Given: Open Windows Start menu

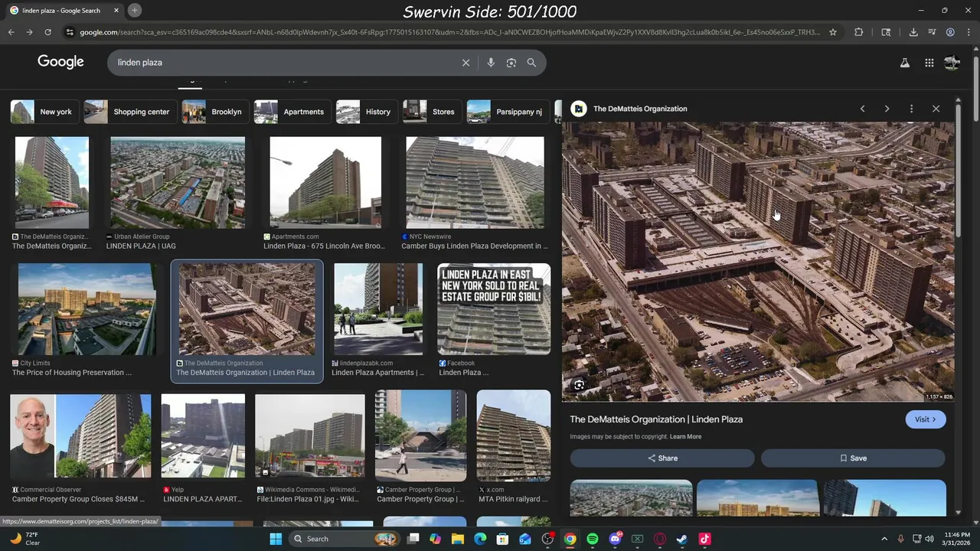Looking at the screenshot, I should (276, 539).
